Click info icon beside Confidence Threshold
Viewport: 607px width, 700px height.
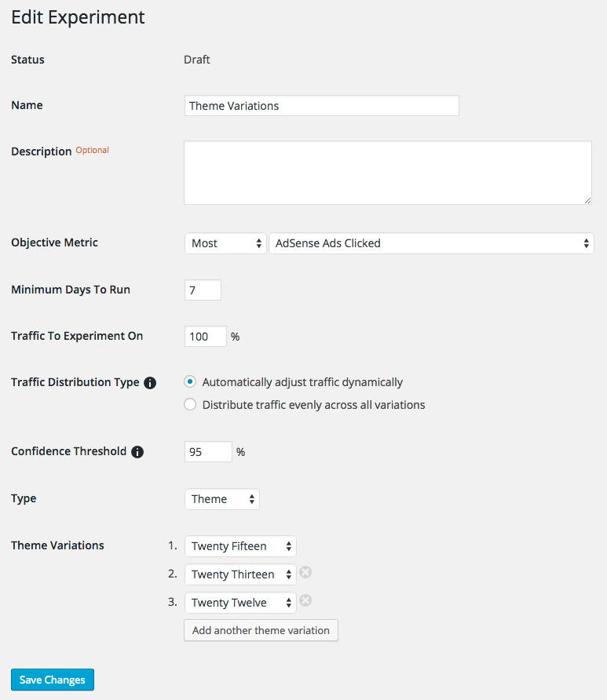137,452
